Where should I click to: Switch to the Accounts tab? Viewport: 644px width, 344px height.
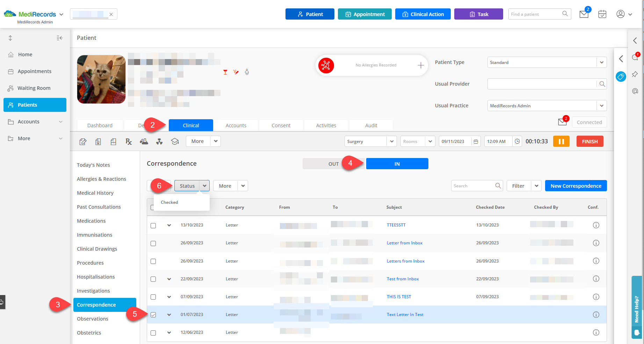pyautogui.click(x=236, y=125)
